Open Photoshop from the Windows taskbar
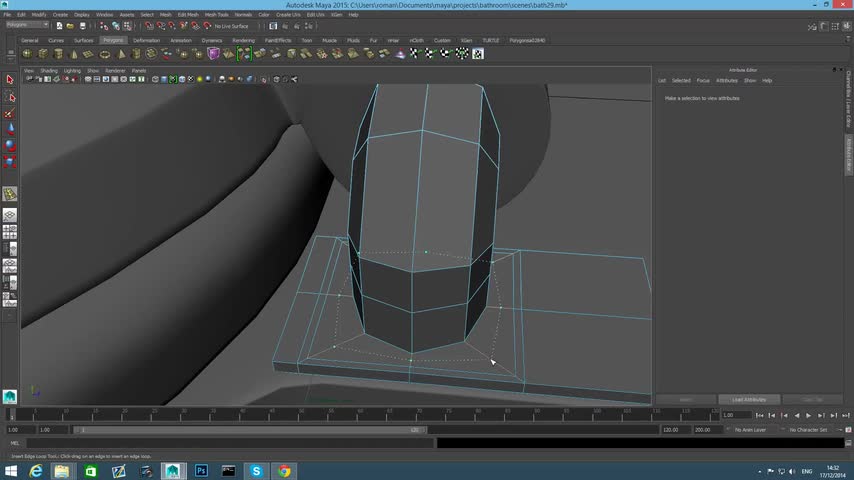This screenshot has height=480, width=854. pyautogui.click(x=201, y=471)
